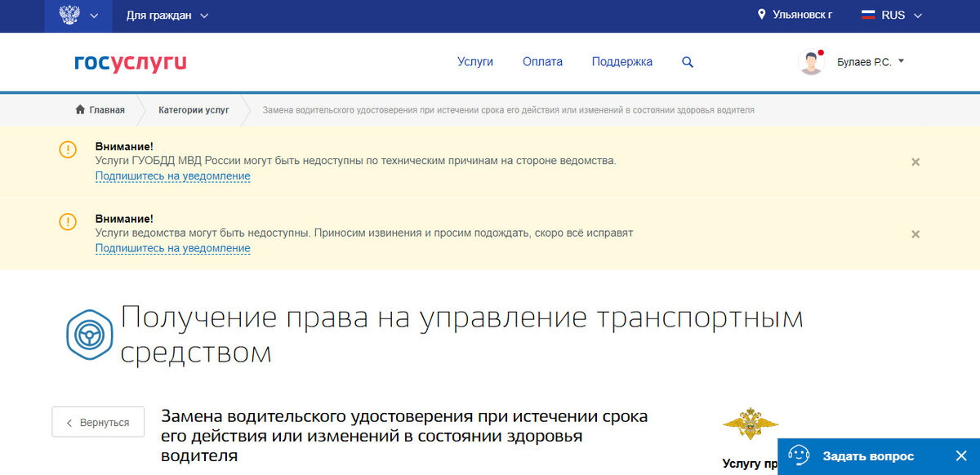Open the user avatar picture

point(811,61)
